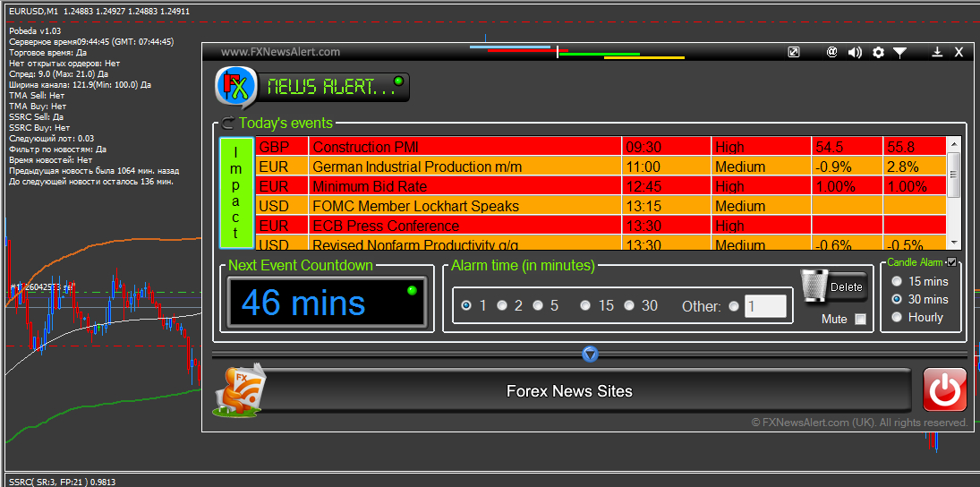Screen dimensions: 980x487
Task: Click the red power shutdown button
Action: pos(944,390)
